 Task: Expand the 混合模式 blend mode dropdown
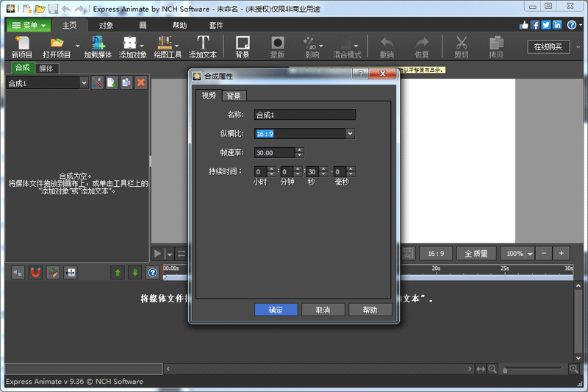(356, 46)
